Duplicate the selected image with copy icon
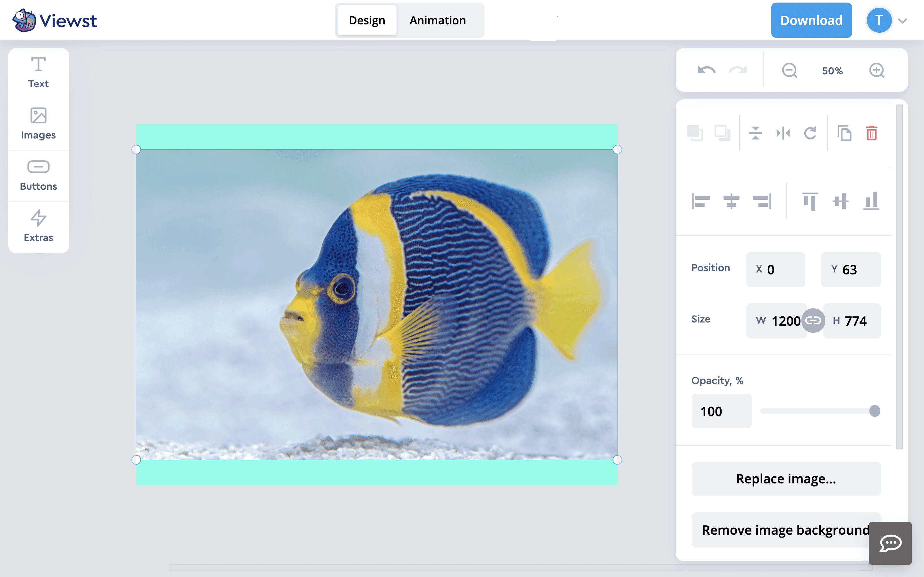Viewport: 924px width, 577px height. (x=844, y=133)
